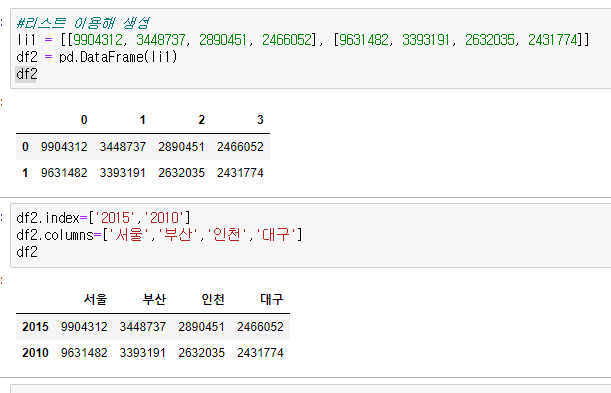Click row index '0' in first table
The image size is (611, 393).
pos(25,147)
